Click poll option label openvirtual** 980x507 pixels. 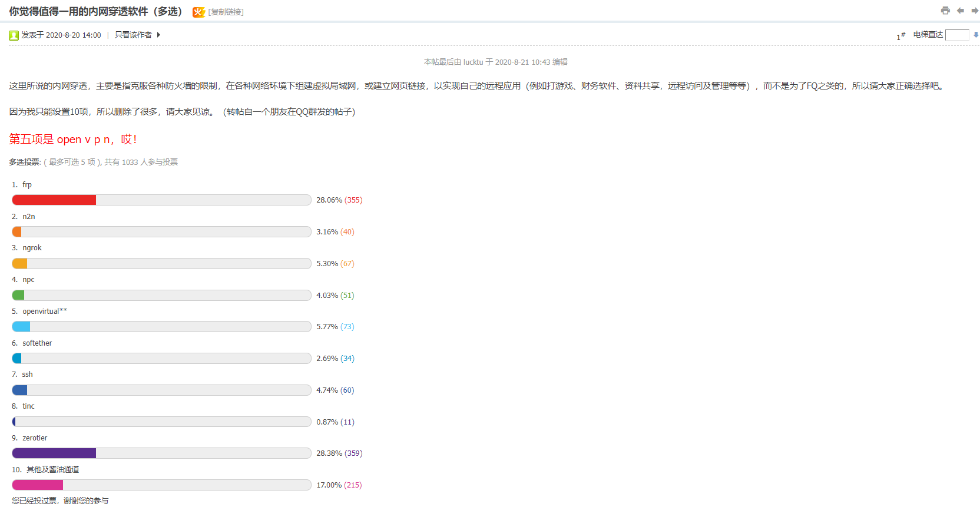45,312
